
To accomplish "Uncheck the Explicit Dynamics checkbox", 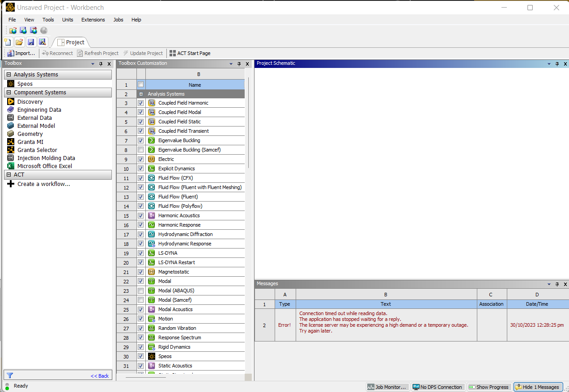I will (x=141, y=169).
